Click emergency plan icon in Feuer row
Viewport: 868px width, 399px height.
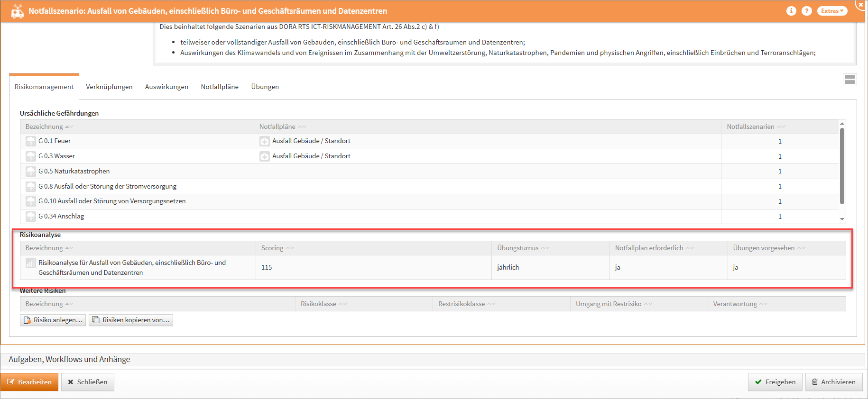265,141
